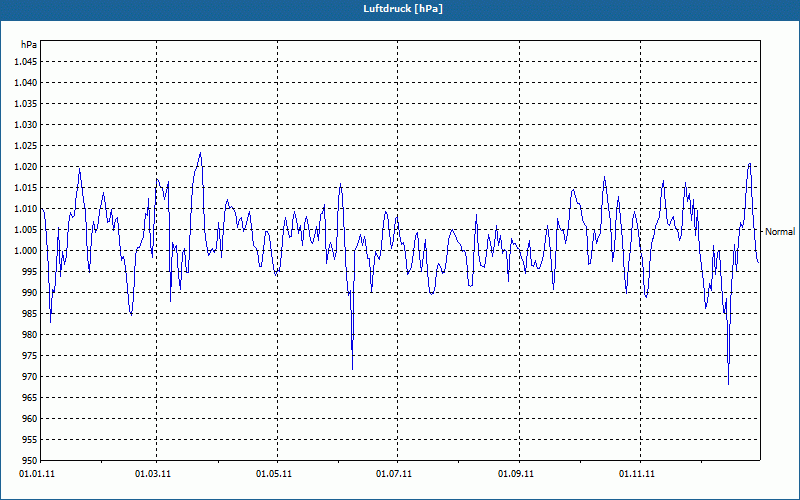Click the 950 y-axis value
800x500 pixels.
tap(30, 460)
